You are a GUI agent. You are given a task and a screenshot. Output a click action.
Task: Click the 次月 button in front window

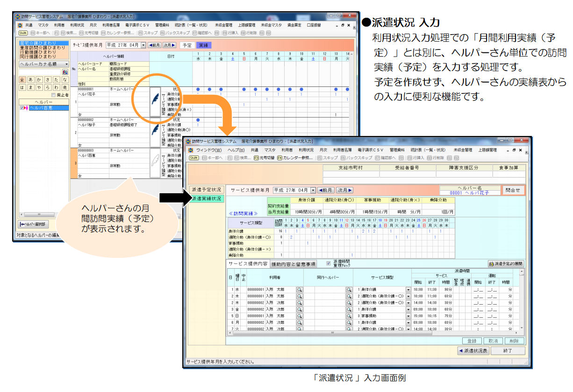click(x=344, y=191)
